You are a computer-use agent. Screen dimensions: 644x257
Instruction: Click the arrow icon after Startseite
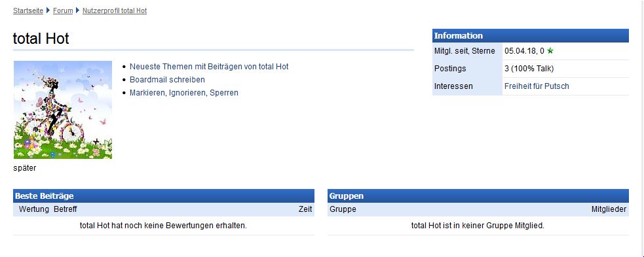(x=48, y=10)
